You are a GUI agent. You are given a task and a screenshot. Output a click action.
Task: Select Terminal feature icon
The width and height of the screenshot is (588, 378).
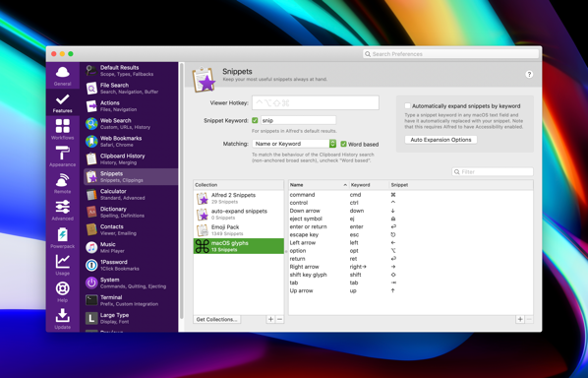[x=91, y=300]
